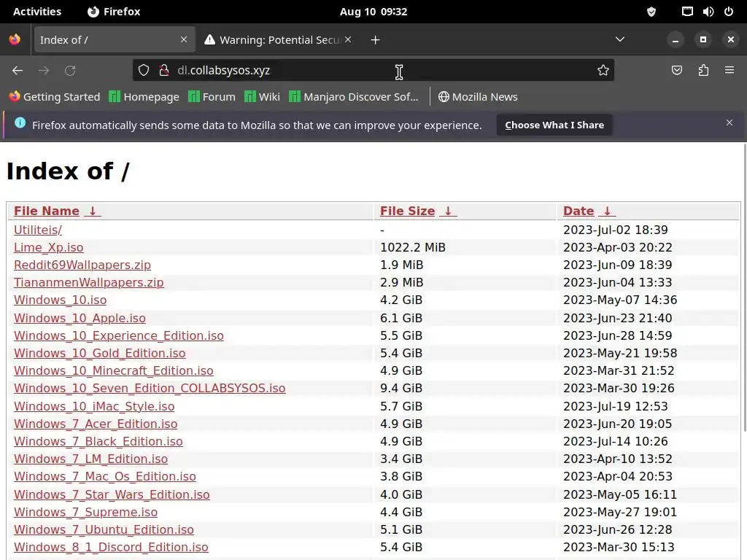The width and height of the screenshot is (747, 560).
Task: Open the Firefox app menu in top bar
Action: click(114, 12)
